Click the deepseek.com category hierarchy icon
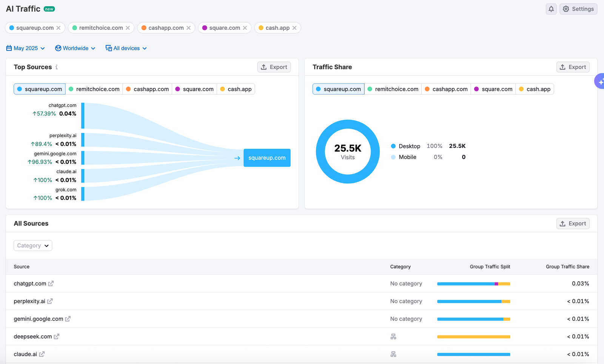This screenshot has height=364, width=604. 393,337
